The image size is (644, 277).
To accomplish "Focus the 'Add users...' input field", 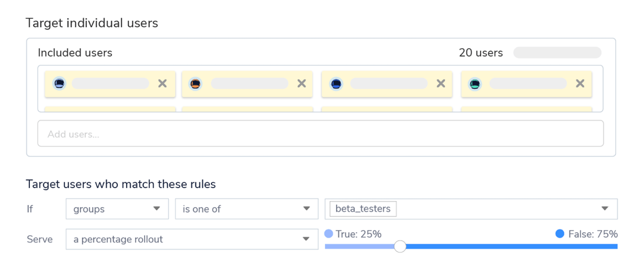I will (x=320, y=134).
